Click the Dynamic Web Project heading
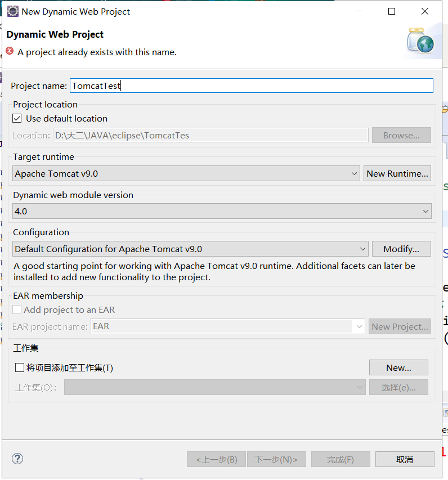448x480 pixels. [55, 34]
